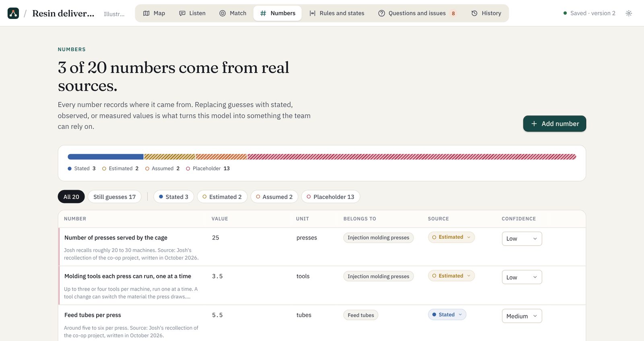644x341 pixels.
Task: Open Low confidence dropdown for presses served row
Action: pyautogui.click(x=522, y=238)
